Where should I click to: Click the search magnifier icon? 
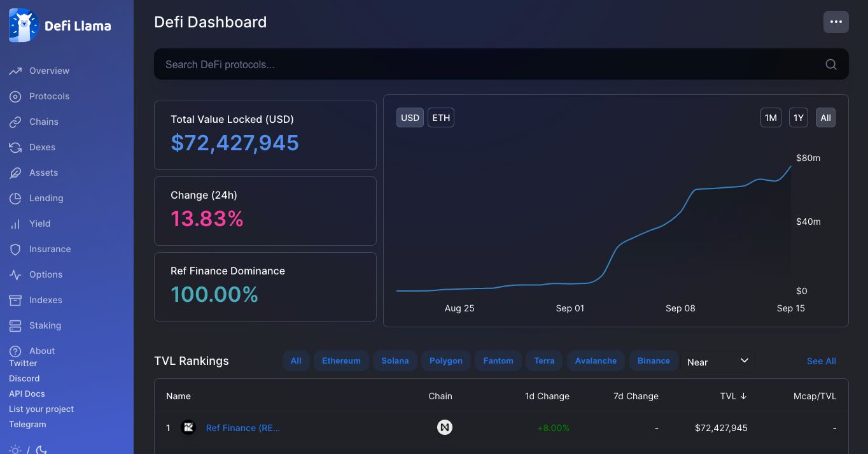pyautogui.click(x=830, y=64)
